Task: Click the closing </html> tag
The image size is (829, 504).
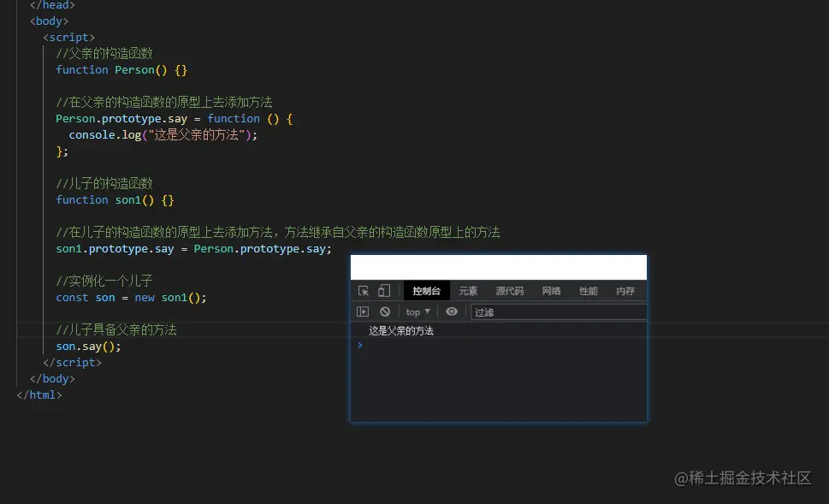Action: (x=39, y=394)
